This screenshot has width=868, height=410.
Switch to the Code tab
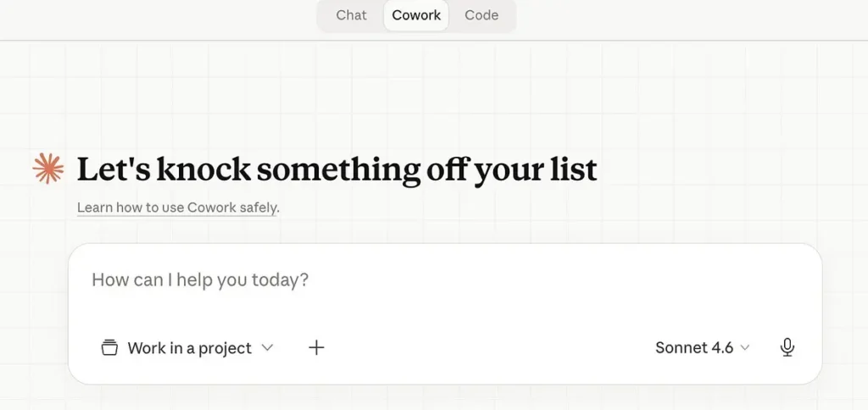(x=481, y=15)
